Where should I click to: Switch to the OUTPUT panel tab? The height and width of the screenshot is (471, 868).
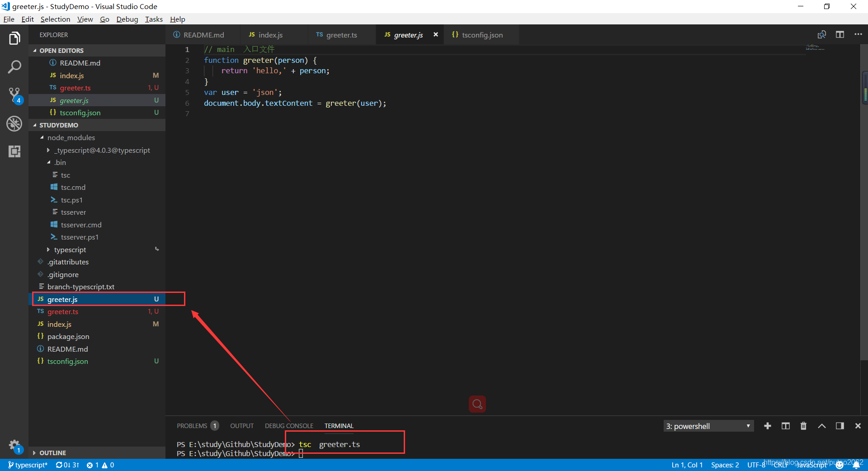[242, 426]
